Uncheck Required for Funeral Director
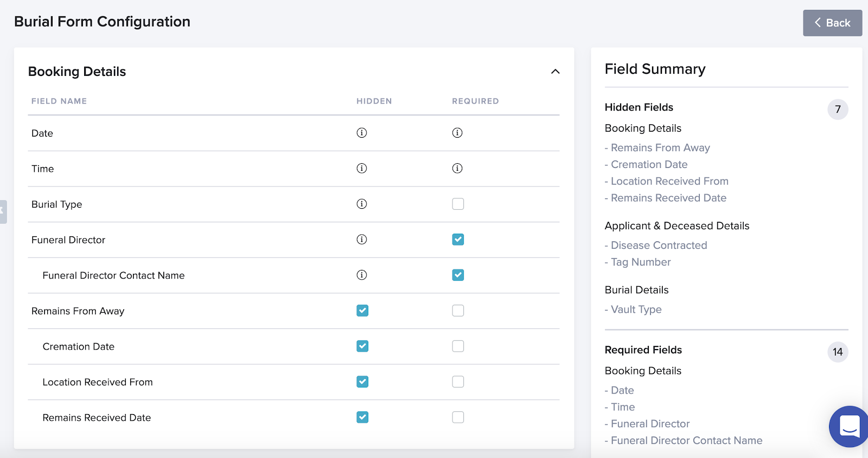This screenshot has height=458, width=868. click(x=458, y=240)
